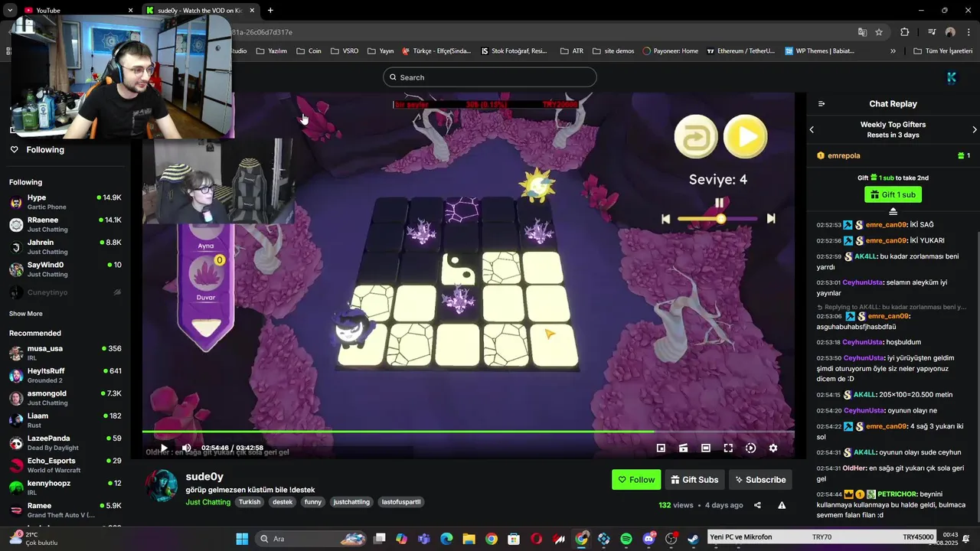
Task: Collapse the top gifters panel arrow
Action: pos(893,211)
